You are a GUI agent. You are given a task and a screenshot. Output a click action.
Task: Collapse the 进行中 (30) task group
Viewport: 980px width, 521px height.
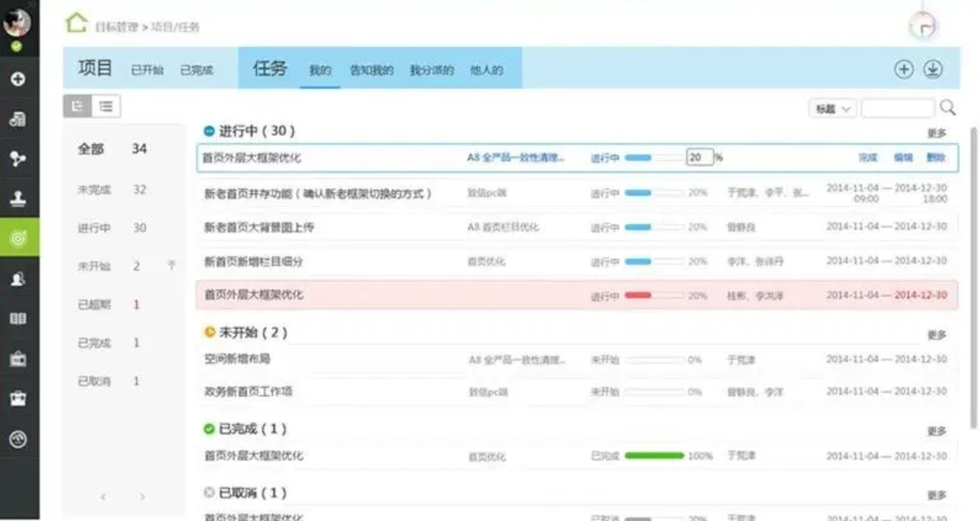click(x=209, y=131)
